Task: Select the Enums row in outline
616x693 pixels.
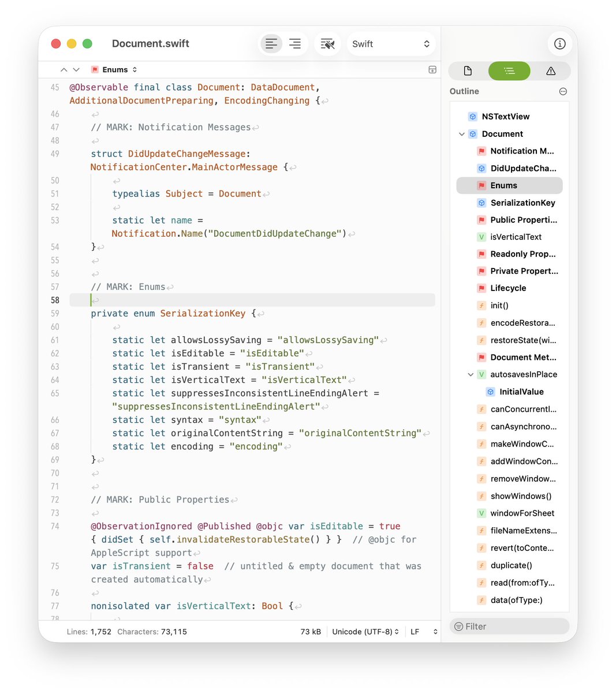Action: pyautogui.click(x=509, y=185)
